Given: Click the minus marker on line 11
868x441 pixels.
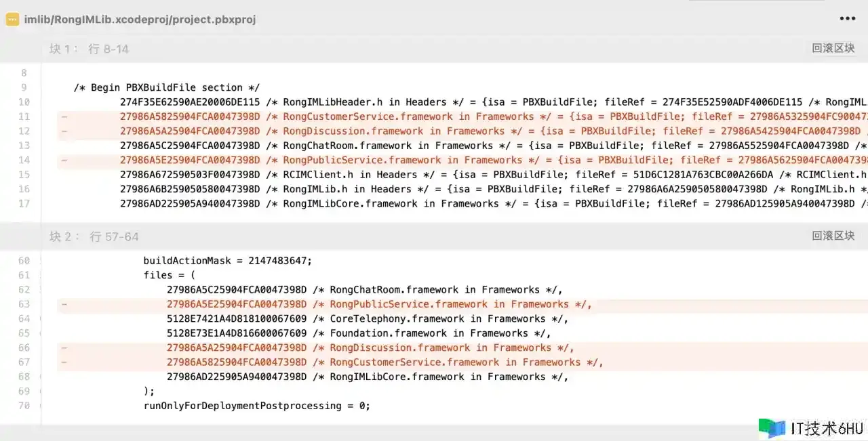Looking at the screenshot, I should 64,117.
